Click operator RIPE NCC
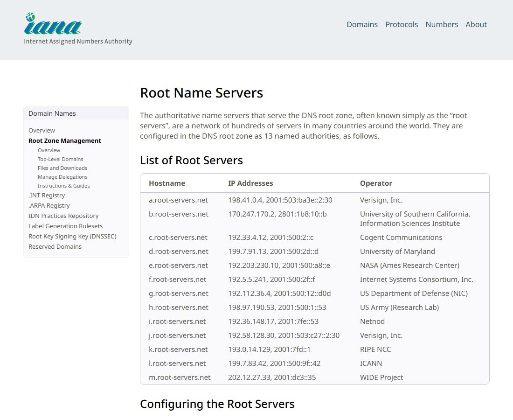 pyautogui.click(x=375, y=350)
